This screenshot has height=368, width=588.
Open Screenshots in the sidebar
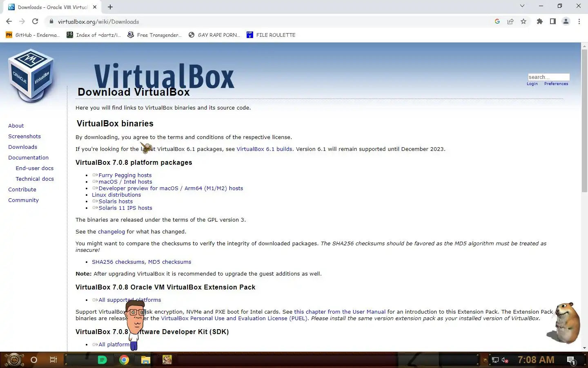tap(24, 136)
